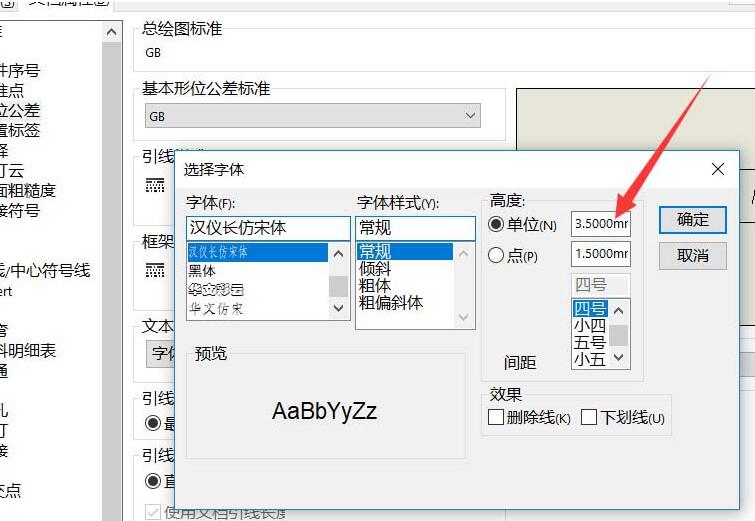Screen dimensions: 755x521
Task: Click the left panel scroll up arrow
Action: click(x=111, y=32)
